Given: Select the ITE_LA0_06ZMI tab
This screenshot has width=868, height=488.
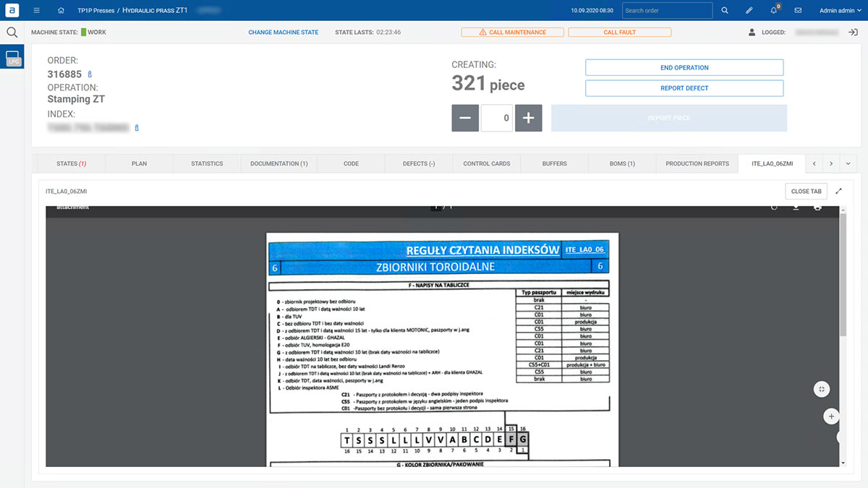Looking at the screenshot, I should (x=773, y=164).
